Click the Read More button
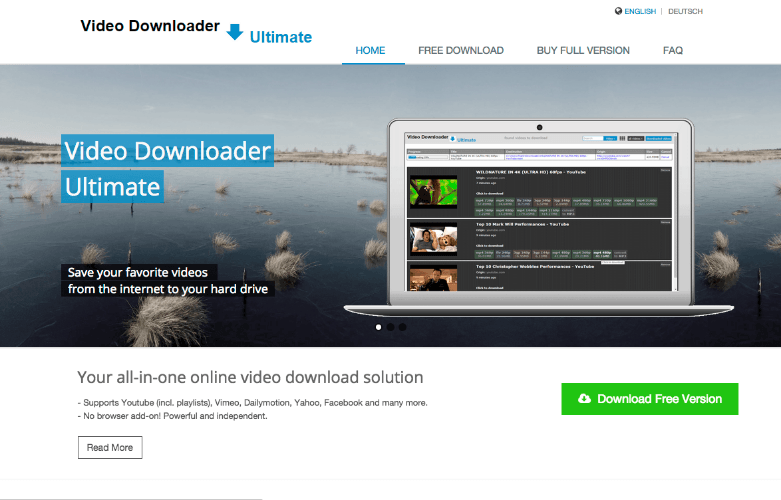 [110, 447]
